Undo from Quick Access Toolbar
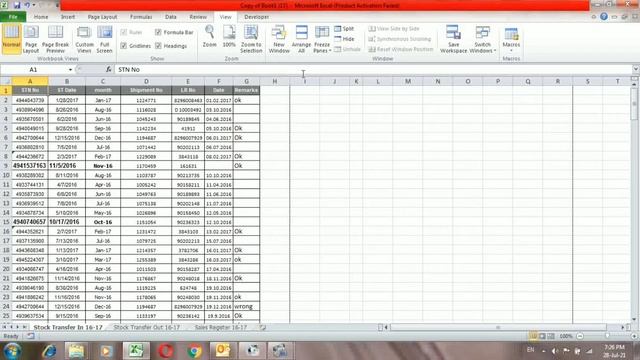The image size is (640, 360). (27, 5)
